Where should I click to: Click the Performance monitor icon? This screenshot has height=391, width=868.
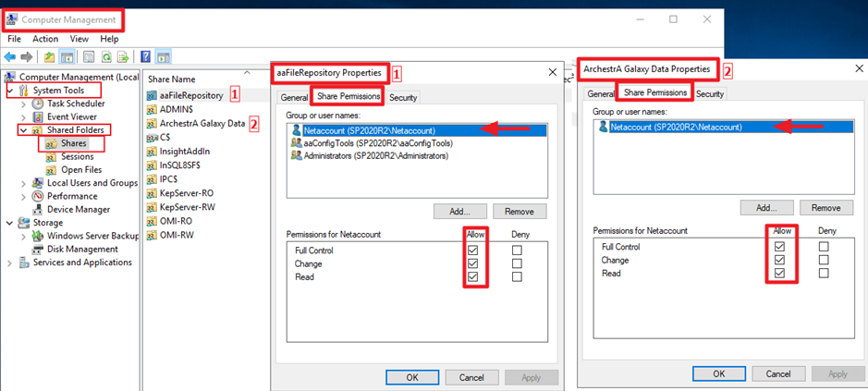(38, 196)
